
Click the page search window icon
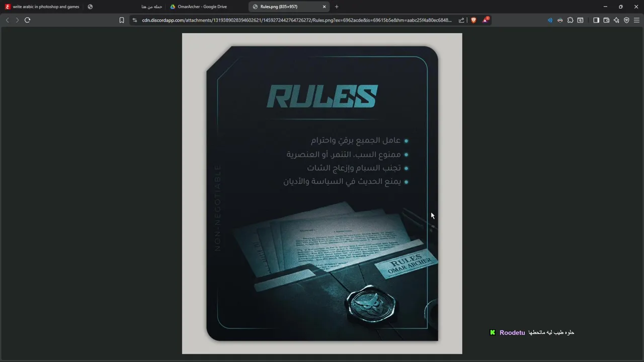pos(580,20)
